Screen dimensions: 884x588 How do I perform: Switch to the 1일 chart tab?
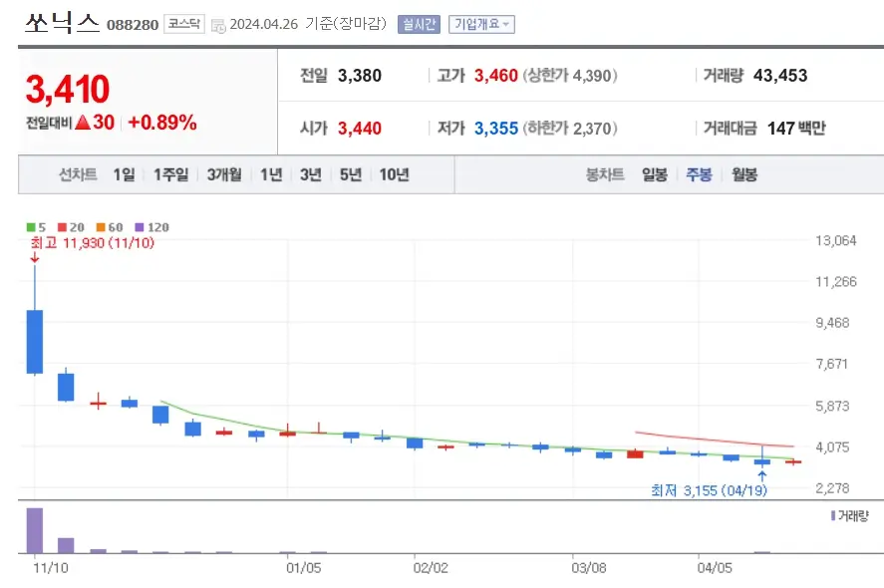pos(124,174)
